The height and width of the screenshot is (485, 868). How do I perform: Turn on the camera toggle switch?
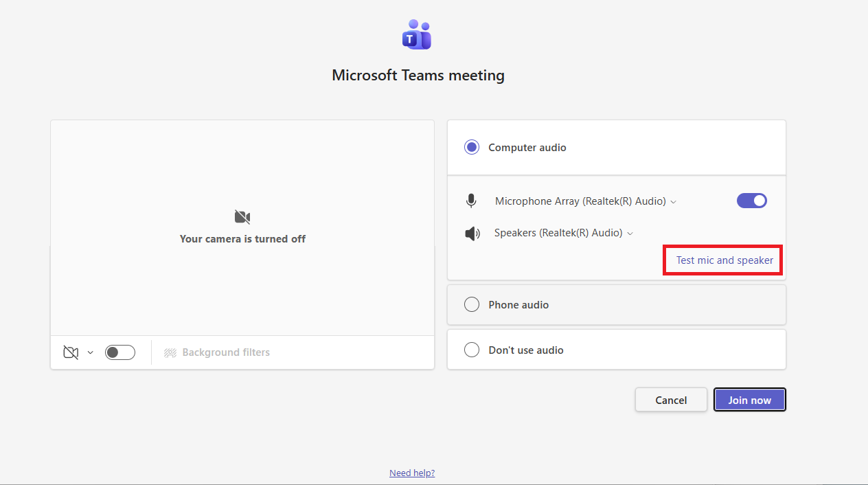point(120,352)
